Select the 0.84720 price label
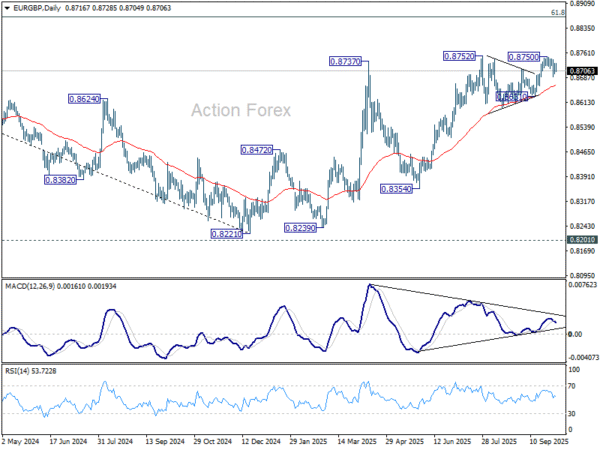Image resolution: width=600 pixels, height=450 pixels. coord(254,150)
